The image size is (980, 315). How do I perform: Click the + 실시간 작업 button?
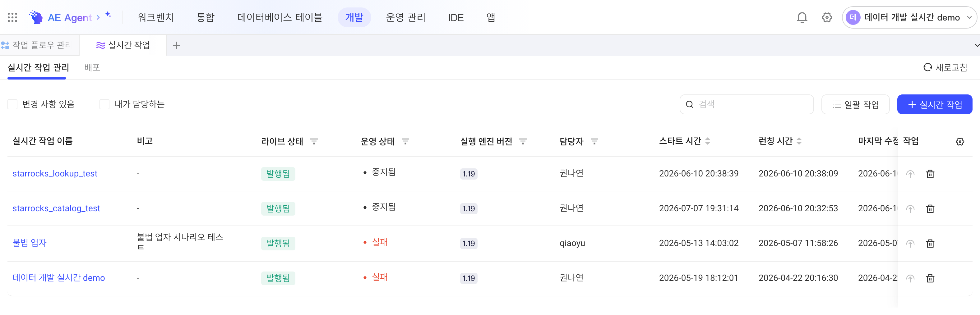[934, 104]
